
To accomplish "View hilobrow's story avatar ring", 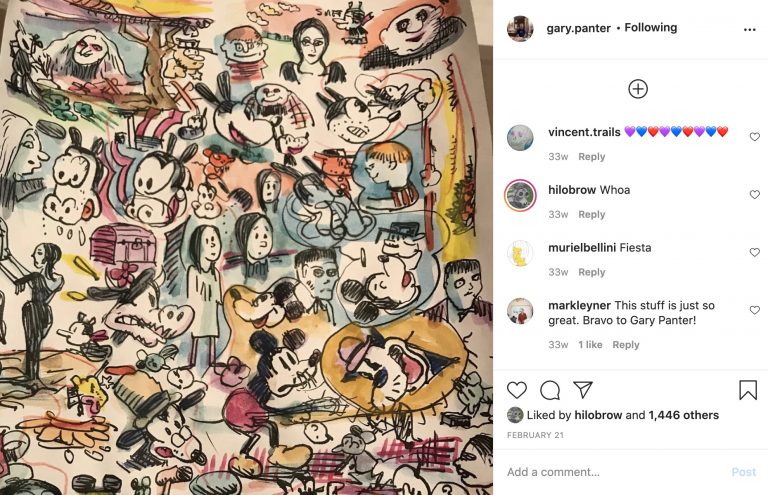I will [x=520, y=195].
